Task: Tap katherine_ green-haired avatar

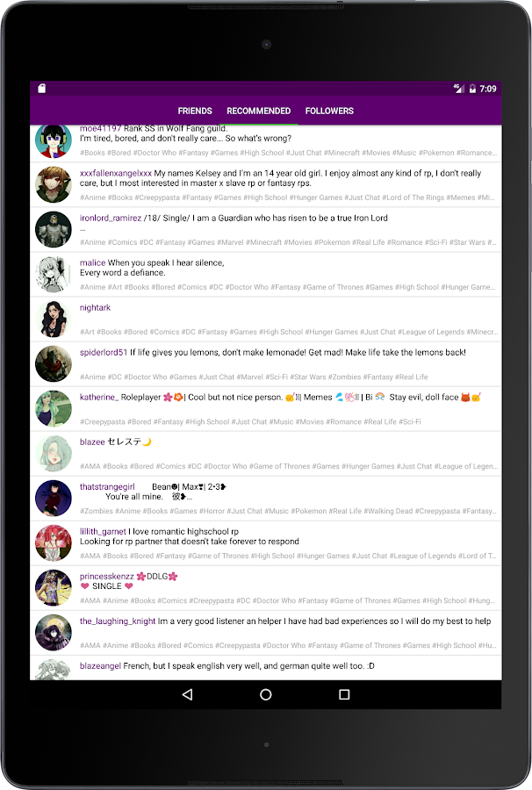Action: [54, 408]
